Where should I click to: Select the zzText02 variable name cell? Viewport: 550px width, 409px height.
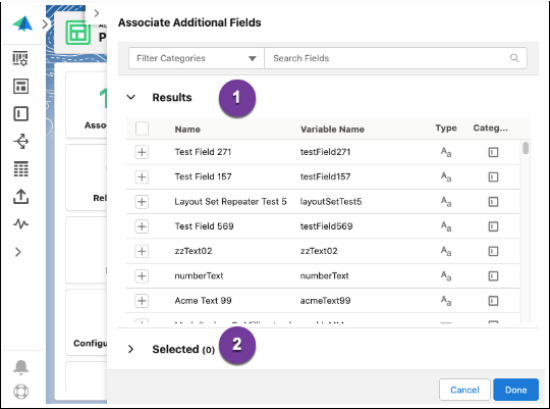(318, 251)
